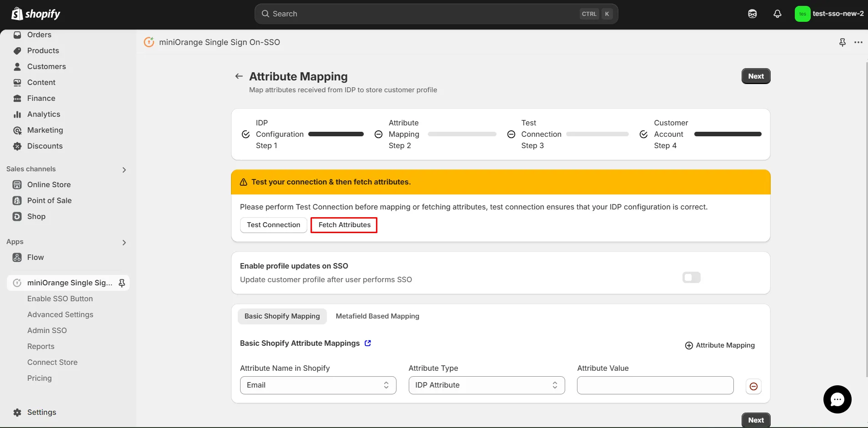Open the Attribute Type dropdown

pyautogui.click(x=487, y=385)
